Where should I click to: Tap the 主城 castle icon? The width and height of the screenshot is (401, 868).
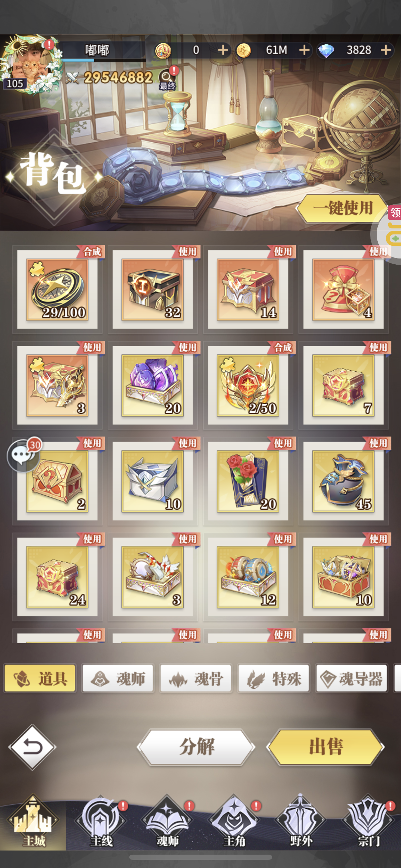[x=33, y=821]
